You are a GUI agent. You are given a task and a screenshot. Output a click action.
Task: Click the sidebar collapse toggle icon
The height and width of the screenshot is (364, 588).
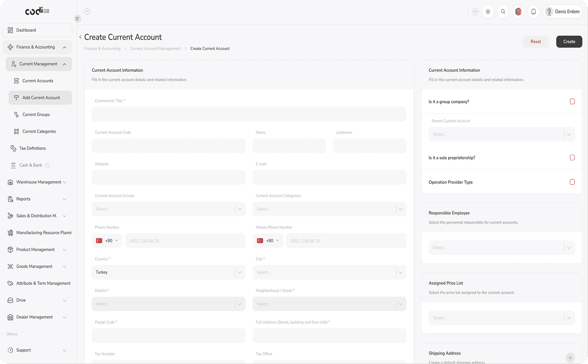point(77,19)
